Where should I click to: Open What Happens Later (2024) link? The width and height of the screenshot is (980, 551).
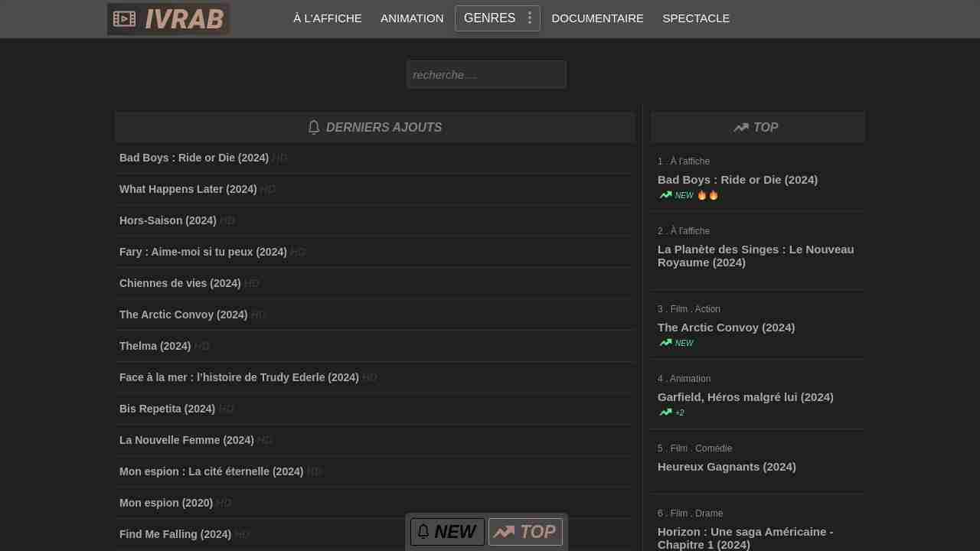[188, 189]
